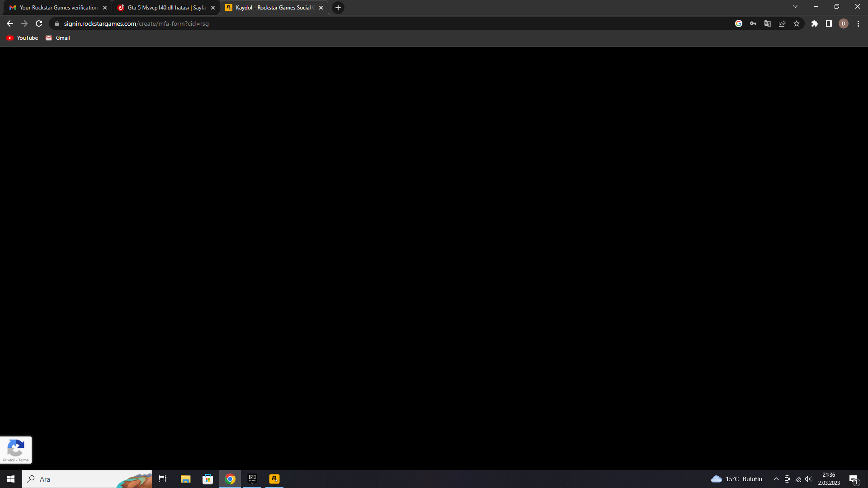868x488 pixels.
Task: Open the Extensions puzzle icon
Action: [815, 23]
